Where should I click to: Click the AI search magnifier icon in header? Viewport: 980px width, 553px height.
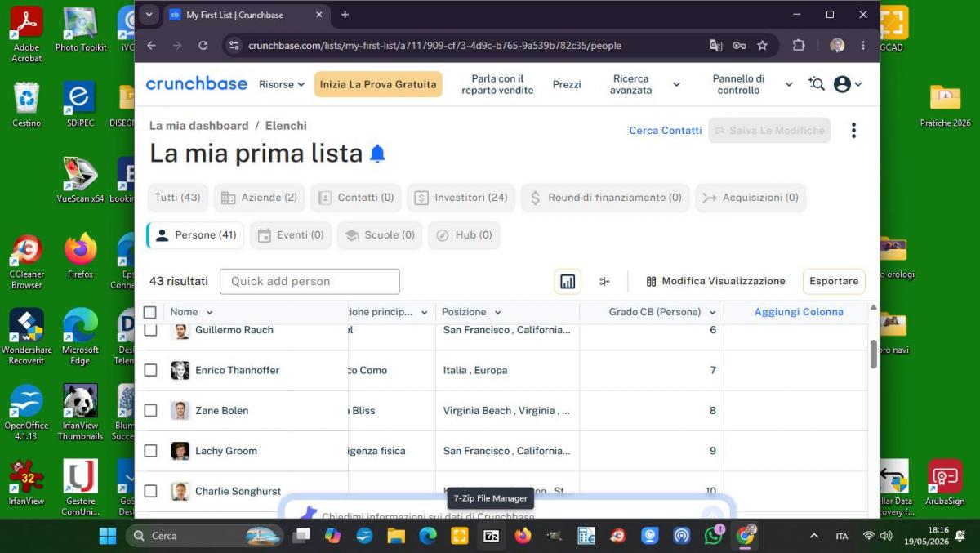816,84
